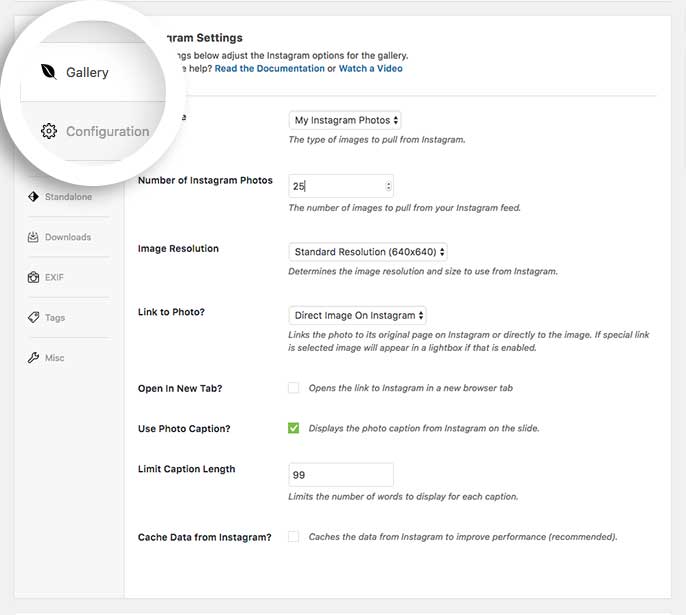Click the Misc wrench icon
Screen dimensions: 686x615
33,358
